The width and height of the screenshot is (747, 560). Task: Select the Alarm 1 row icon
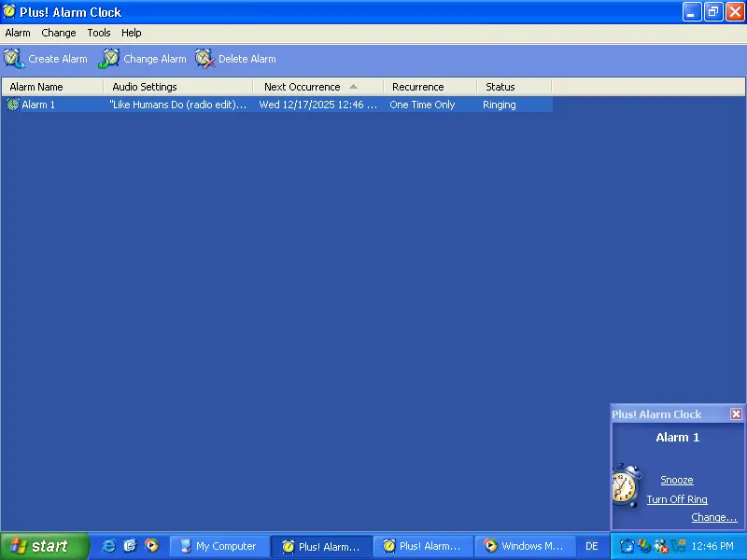pyautogui.click(x=13, y=105)
